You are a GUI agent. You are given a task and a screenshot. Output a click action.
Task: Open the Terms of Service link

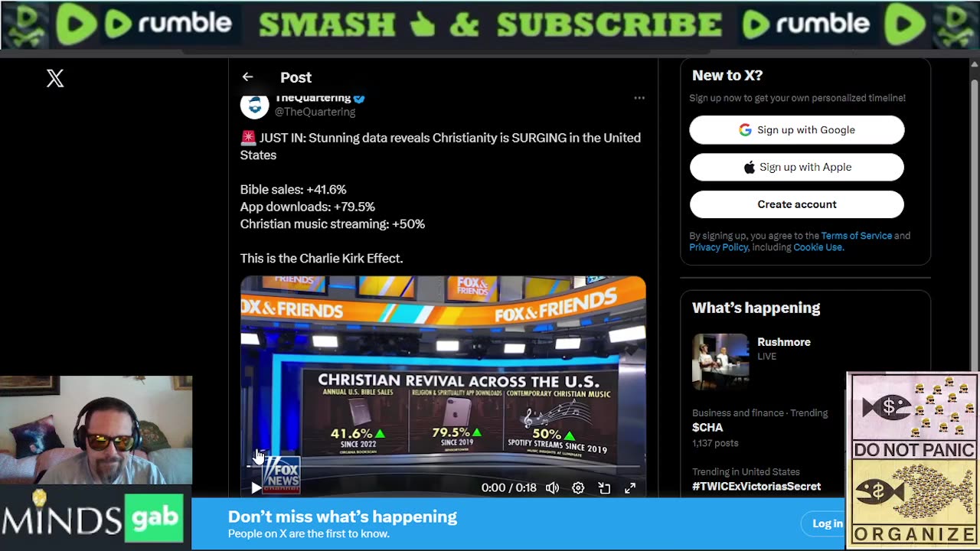pos(856,236)
